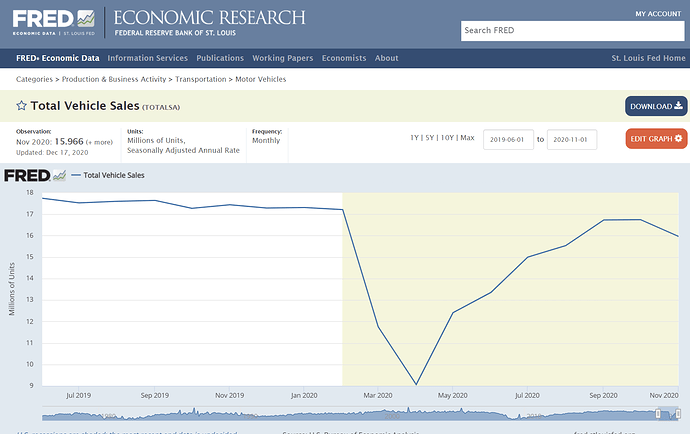The width and height of the screenshot is (690, 434).
Task: Select the Max date range
Action: click(x=466, y=137)
